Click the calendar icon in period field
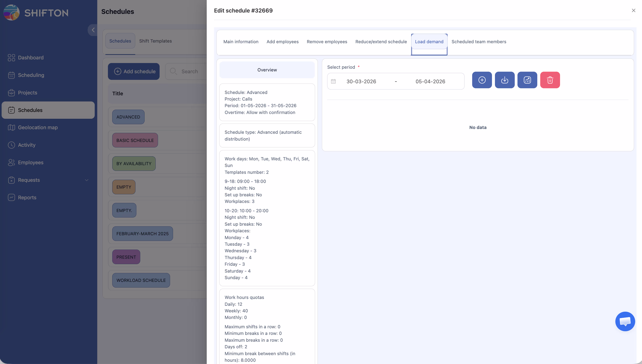This screenshot has width=642, height=364. (333, 81)
